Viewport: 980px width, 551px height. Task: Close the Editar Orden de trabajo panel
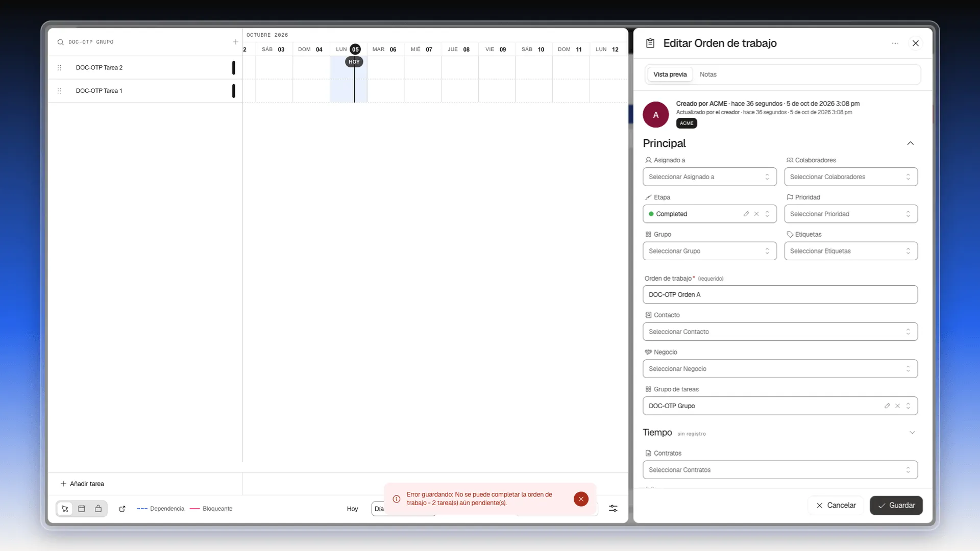click(916, 43)
